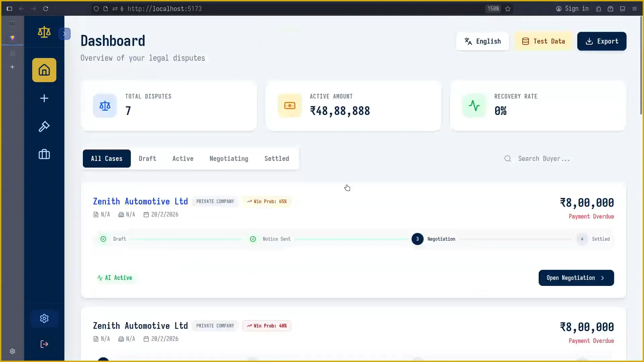
Task: Switch to the Negotiating tab
Action: 229,159
